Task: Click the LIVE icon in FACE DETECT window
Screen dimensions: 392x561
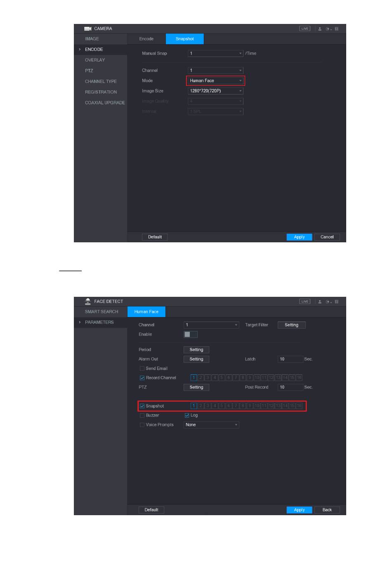Action: pyautogui.click(x=305, y=301)
